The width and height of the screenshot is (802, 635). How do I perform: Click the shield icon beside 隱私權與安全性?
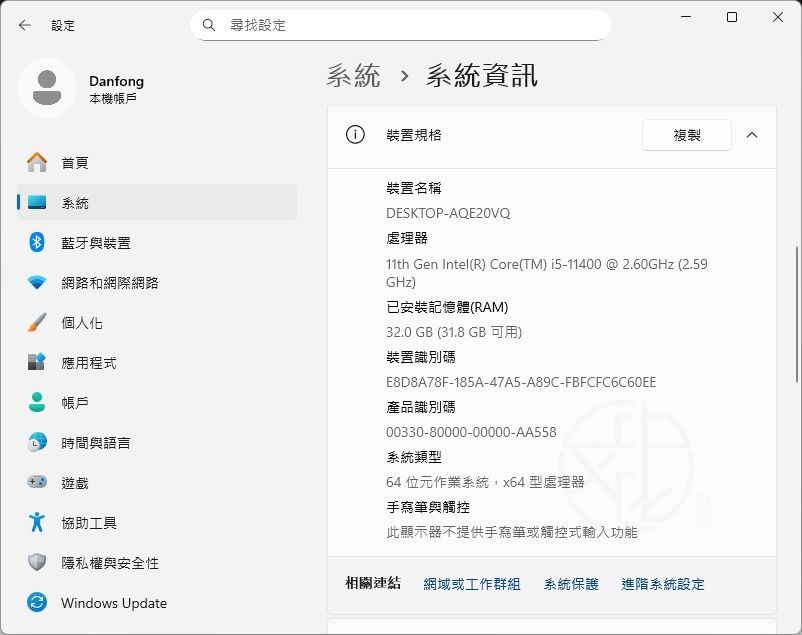click(37, 562)
